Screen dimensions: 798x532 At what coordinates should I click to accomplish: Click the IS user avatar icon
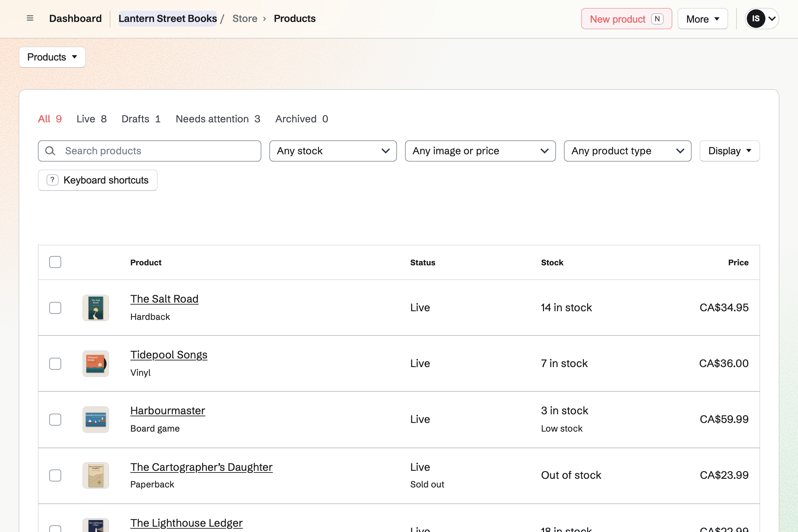pos(755,18)
